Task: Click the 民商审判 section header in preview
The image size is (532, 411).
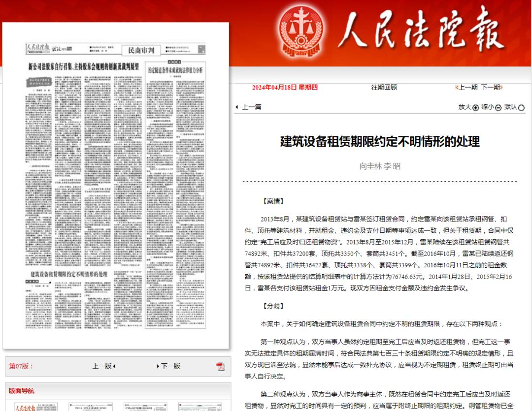Action: pyautogui.click(x=141, y=51)
